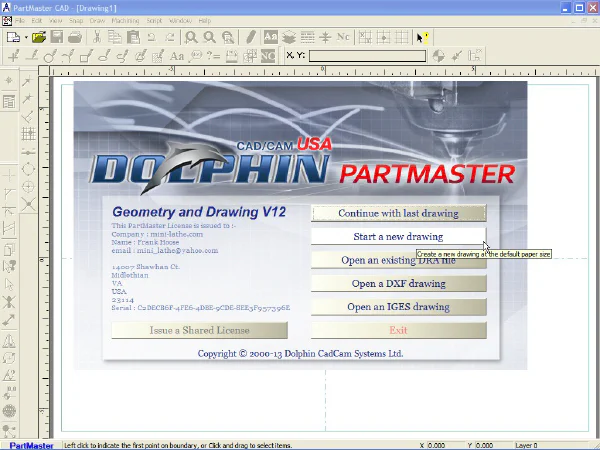Click the Nc toolbar icon
The image size is (600, 450).
pos(343,37)
